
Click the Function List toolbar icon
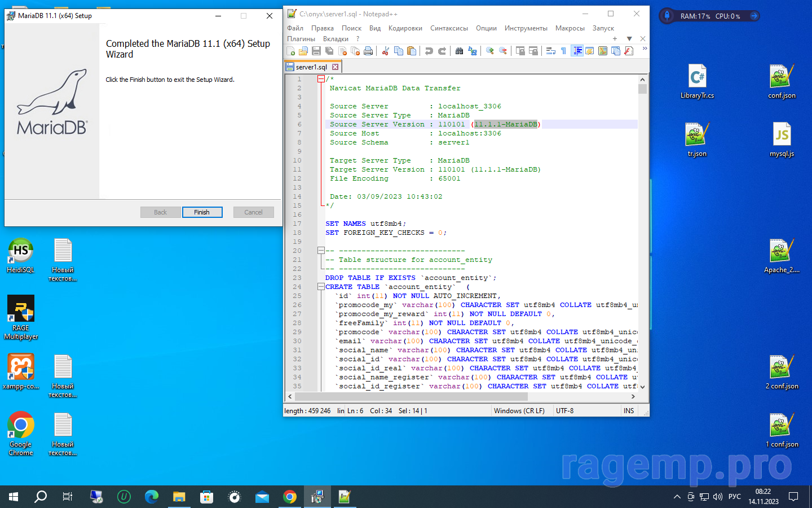coord(629,51)
